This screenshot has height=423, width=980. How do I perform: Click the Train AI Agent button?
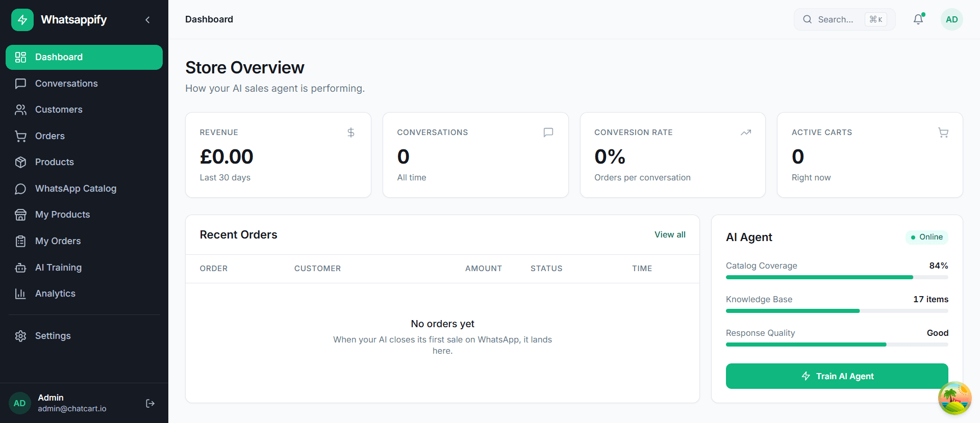[x=837, y=376]
